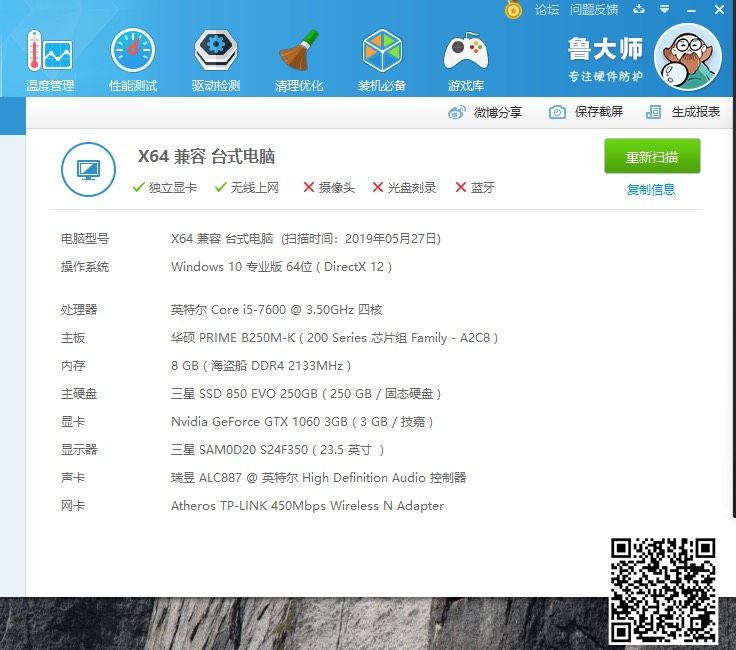Image resolution: width=736 pixels, height=650 pixels.
Task: Click the 鲁大师 logo text
Action: 605,49
